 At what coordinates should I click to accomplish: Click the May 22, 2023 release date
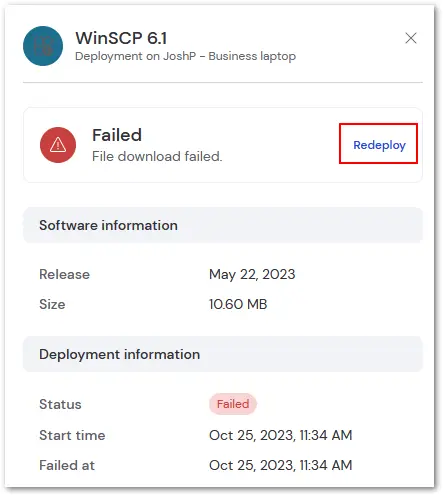pyautogui.click(x=252, y=274)
